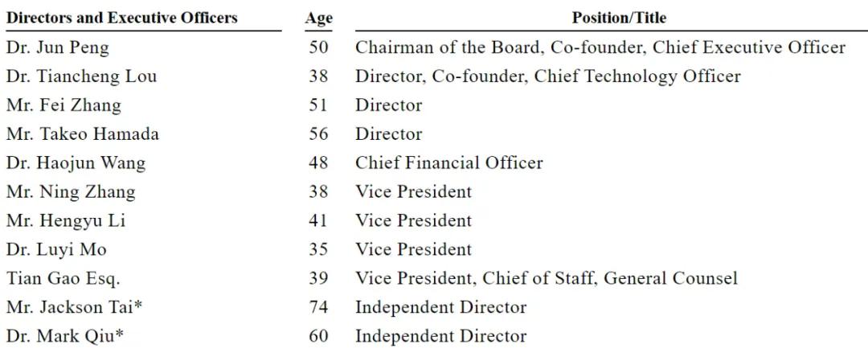Screen dimensions: 868x357
Task: Select Mr. Jackson Tai* entry
Action: pyautogui.click(x=74, y=306)
